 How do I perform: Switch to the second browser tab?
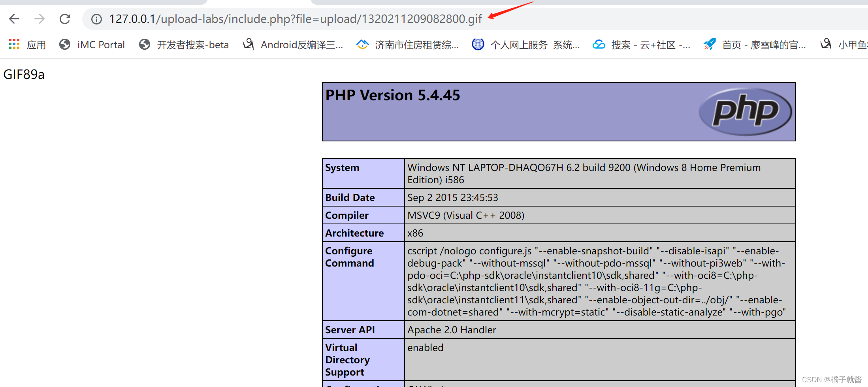[260, 2]
